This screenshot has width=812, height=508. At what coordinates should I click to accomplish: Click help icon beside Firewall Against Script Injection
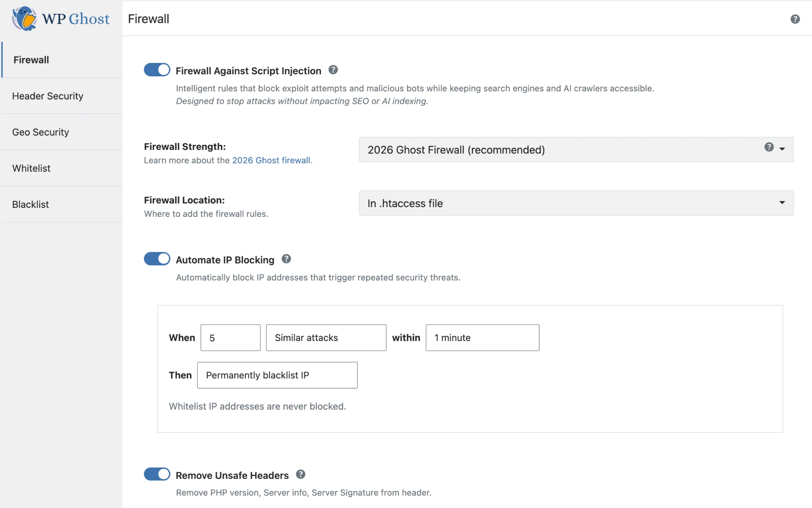[x=333, y=70]
